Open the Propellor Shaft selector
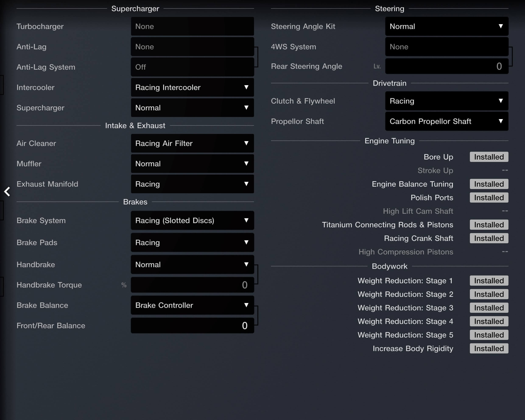 (446, 121)
